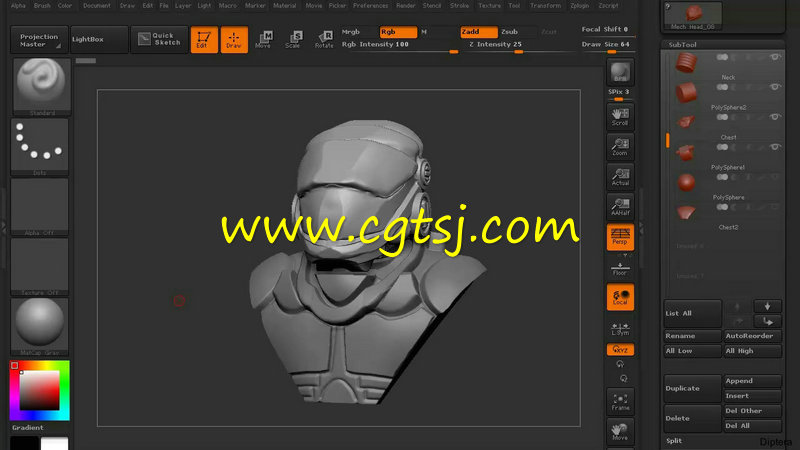This screenshot has height=450, width=800.
Task: Open the Document menu
Action: (x=96, y=6)
